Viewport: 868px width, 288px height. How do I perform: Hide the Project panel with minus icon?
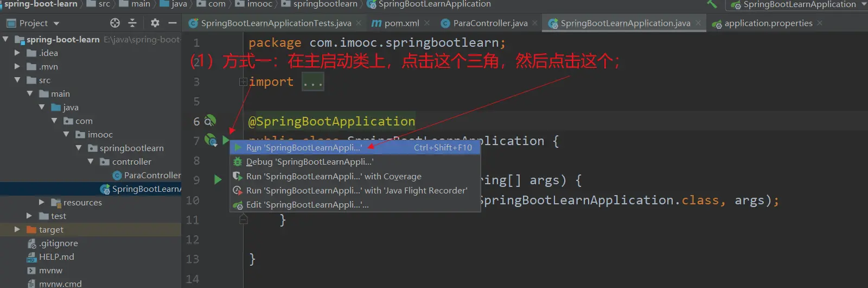pyautogui.click(x=173, y=23)
